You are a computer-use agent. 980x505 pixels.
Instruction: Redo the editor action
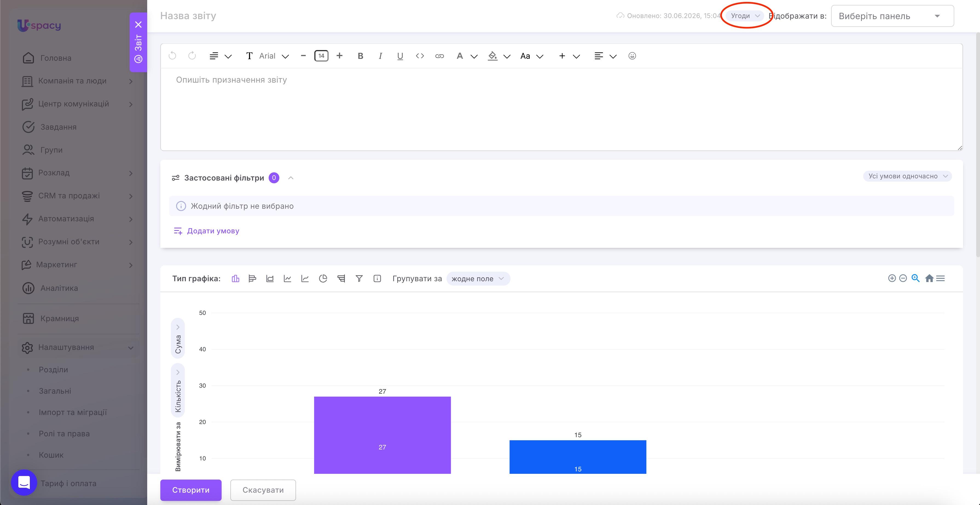tap(192, 56)
